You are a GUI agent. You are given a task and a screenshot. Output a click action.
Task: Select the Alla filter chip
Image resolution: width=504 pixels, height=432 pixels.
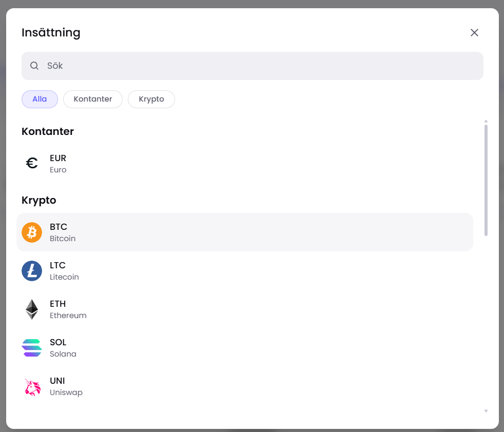point(40,99)
